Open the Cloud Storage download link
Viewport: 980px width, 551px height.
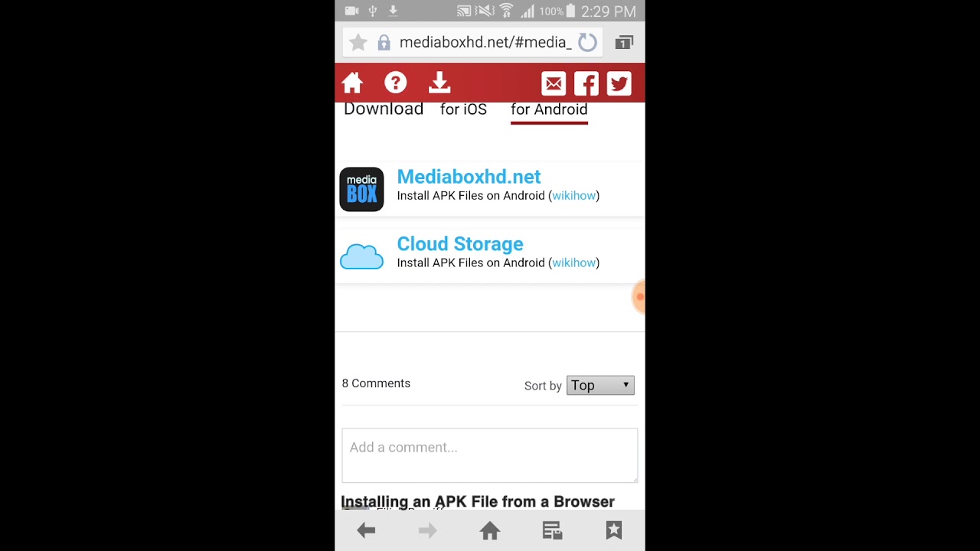click(x=460, y=244)
